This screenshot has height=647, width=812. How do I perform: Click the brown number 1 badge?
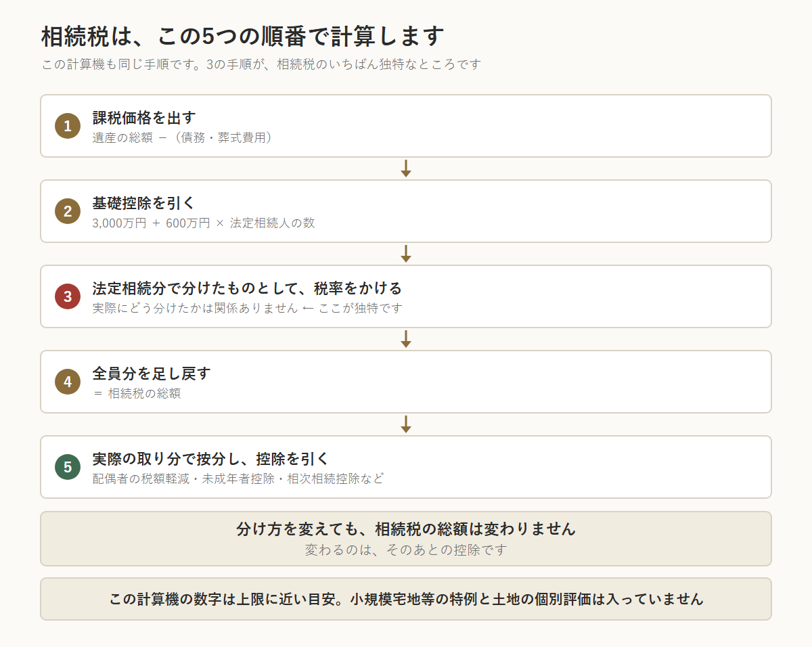pyautogui.click(x=68, y=126)
